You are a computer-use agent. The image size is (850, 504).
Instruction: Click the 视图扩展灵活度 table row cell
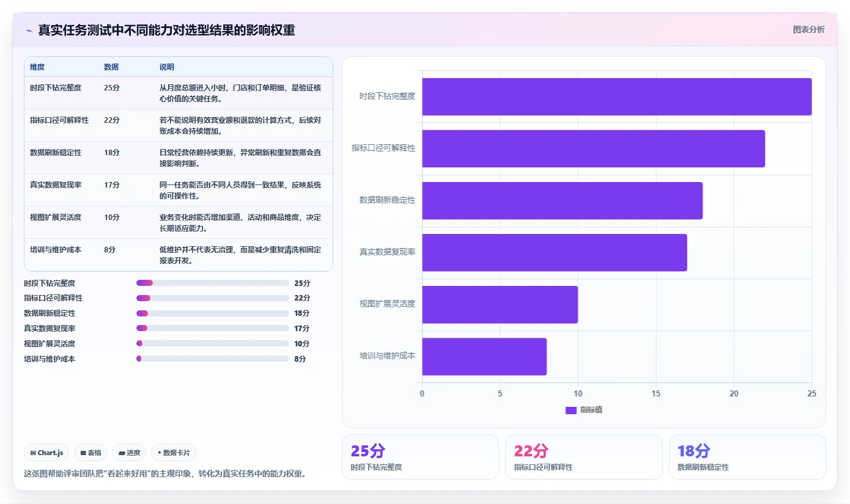[x=56, y=217]
